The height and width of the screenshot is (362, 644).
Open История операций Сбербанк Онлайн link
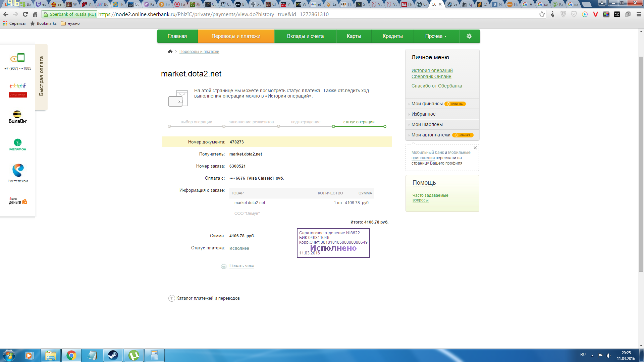(432, 73)
